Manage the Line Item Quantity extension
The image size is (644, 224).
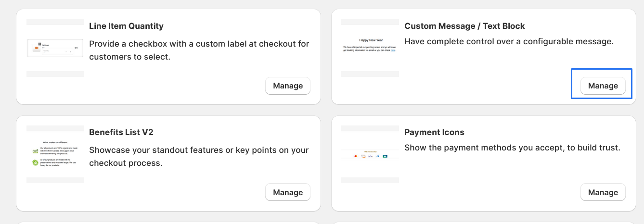[288, 86]
